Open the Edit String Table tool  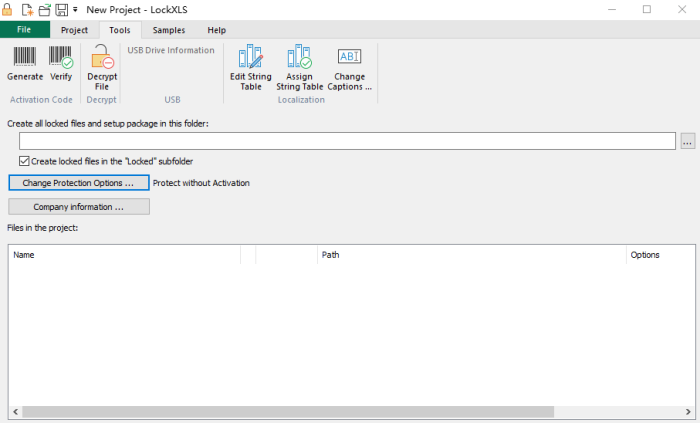tap(250, 67)
